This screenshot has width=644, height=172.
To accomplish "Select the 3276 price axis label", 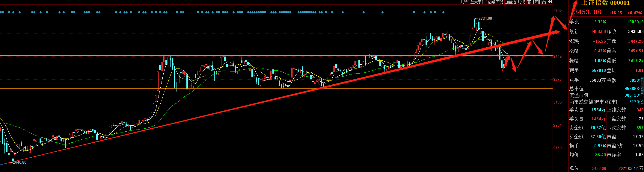I will coord(557,80).
